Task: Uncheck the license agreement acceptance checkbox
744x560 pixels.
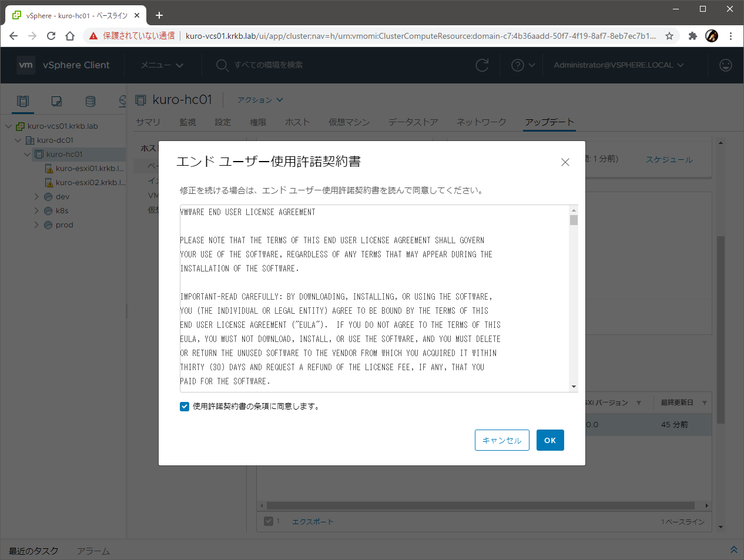Action: click(x=185, y=407)
